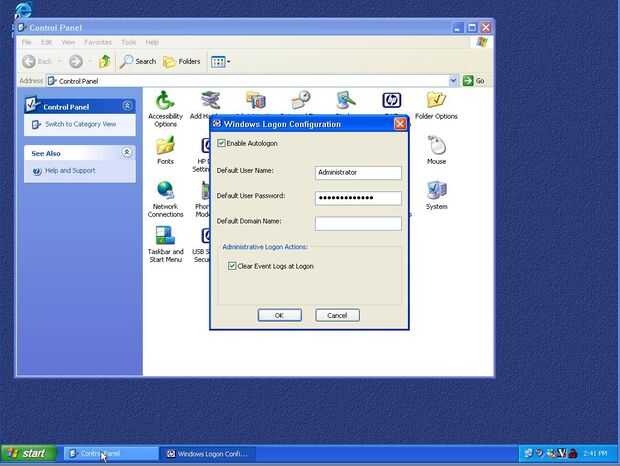Open the Edit menu
This screenshot has height=466, width=620.
click(46, 42)
